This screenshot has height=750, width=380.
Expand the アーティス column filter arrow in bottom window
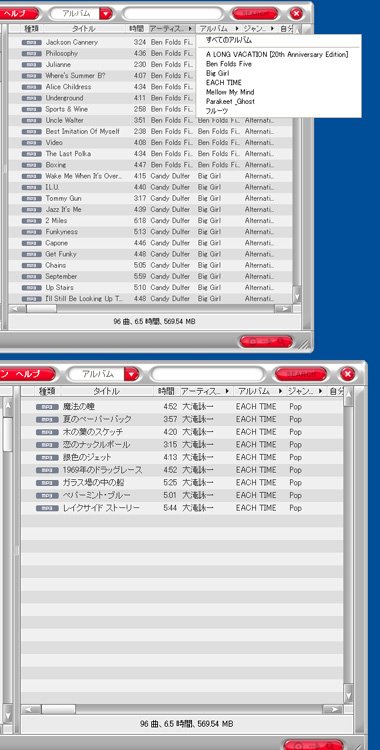[x=226, y=391]
